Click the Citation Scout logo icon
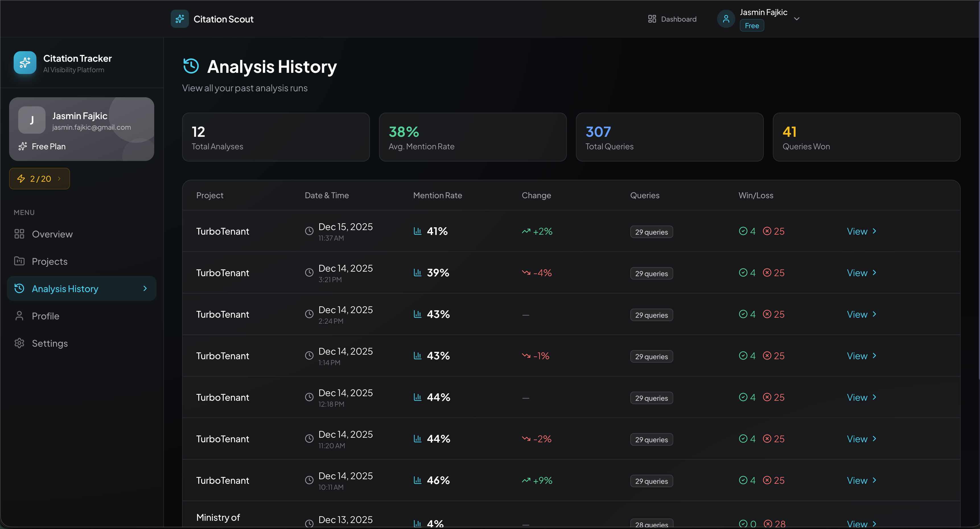980x529 pixels. (x=180, y=19)
